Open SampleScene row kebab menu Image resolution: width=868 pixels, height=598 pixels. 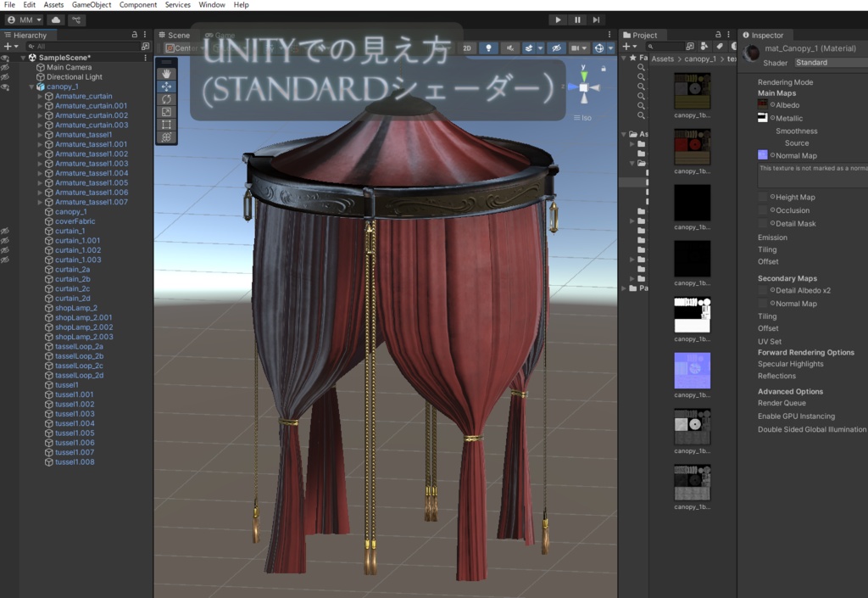coord(146,58)
